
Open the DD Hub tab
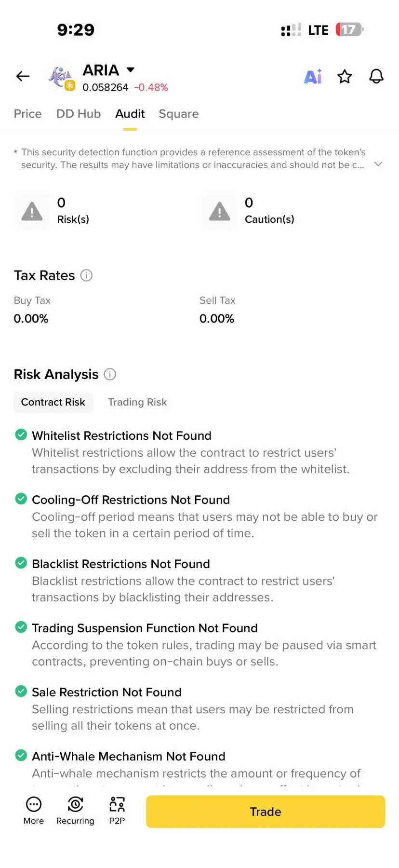(x=79, y=114)
